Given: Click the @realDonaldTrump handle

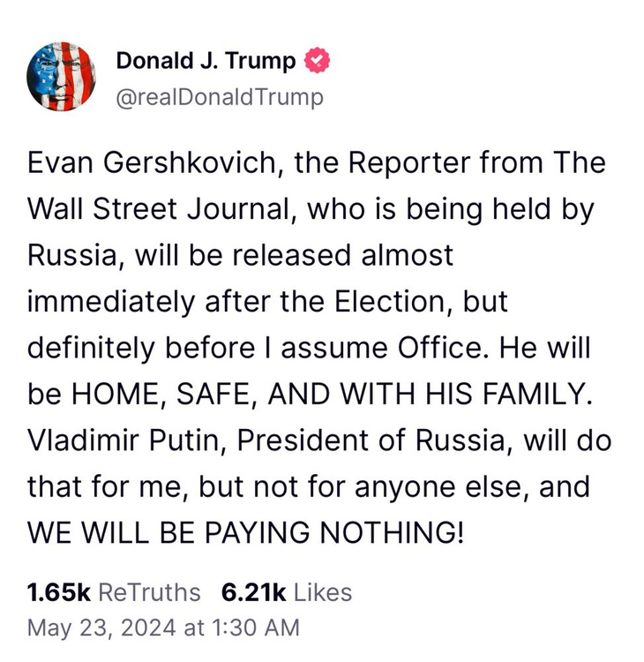Looking at the screenshot, I should tap(220, 96).
